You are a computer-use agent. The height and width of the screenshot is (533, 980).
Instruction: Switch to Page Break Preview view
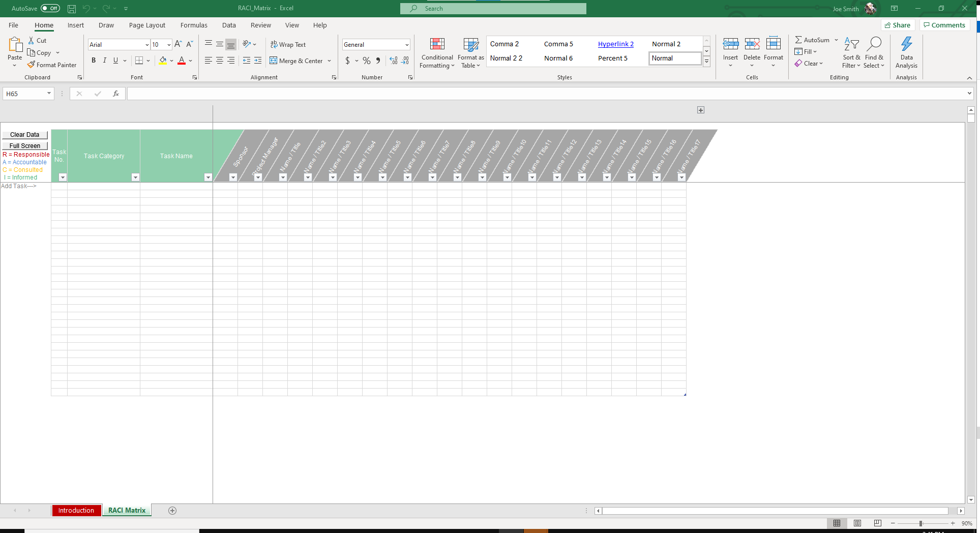click(877, 523)
